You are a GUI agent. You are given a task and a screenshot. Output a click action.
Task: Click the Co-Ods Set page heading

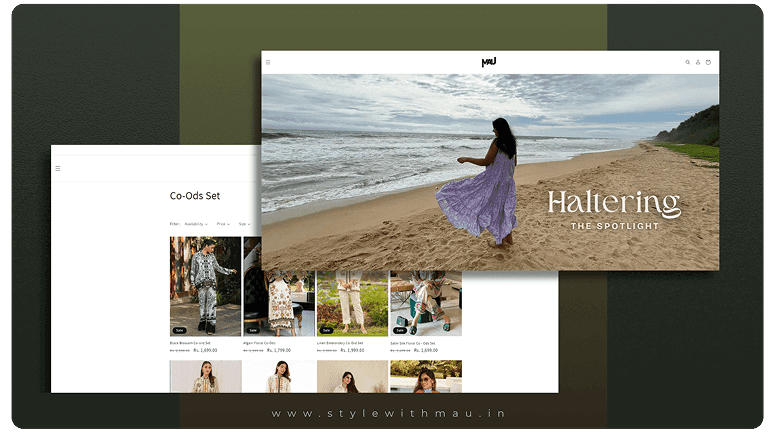coord(195,196)
